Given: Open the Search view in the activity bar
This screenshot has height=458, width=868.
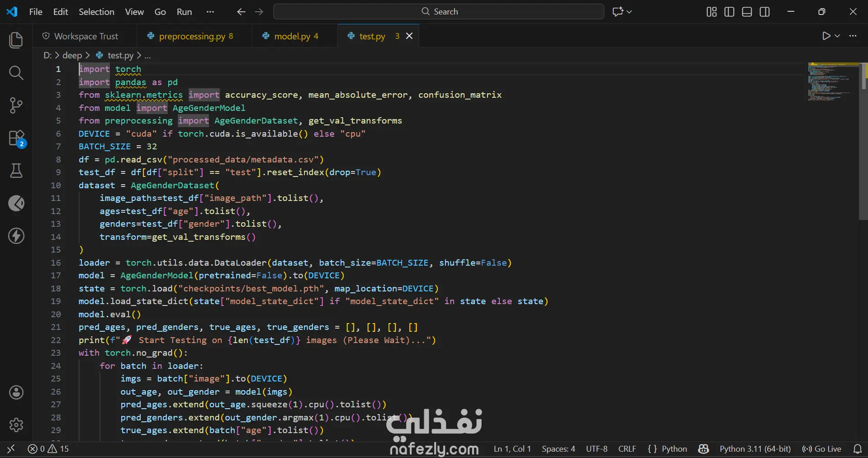Looking at the screenshot, I should [16, 72].
